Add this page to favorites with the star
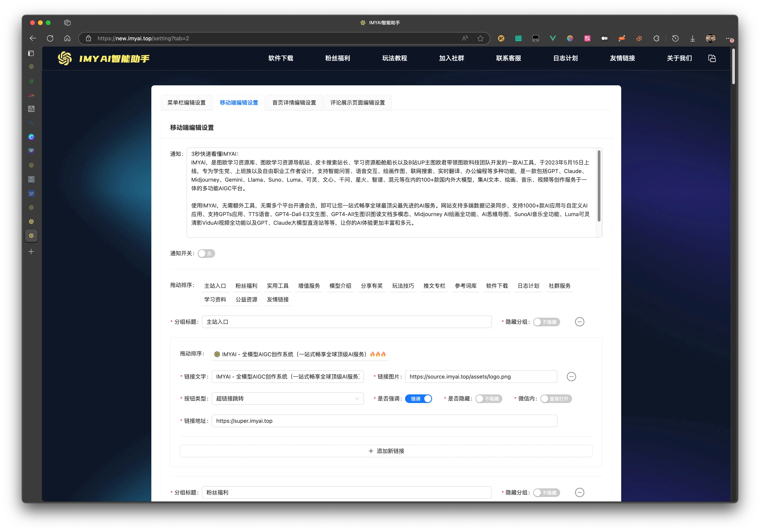The height and width of the screenshot is (532, 760). pos(480,38)
